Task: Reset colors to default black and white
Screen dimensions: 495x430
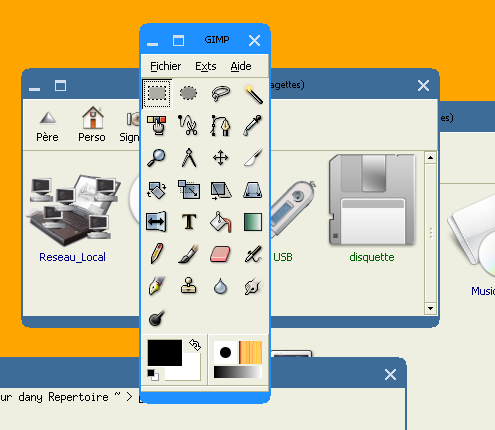Action: 153,375
